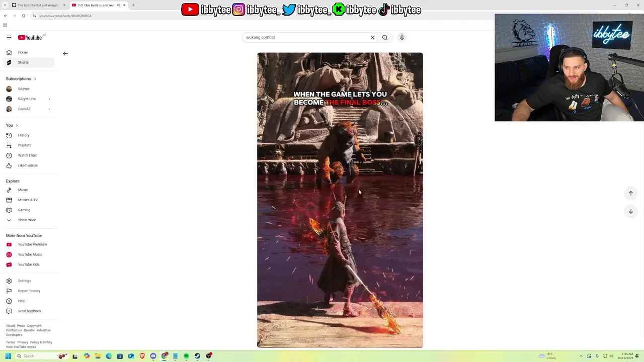644x362 pixels.
Task: Open the browser tab search dropdown
Action: coord(5,5)
